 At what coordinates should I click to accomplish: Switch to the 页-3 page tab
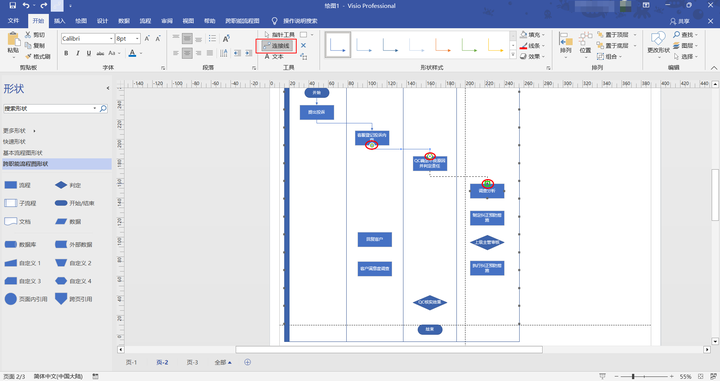(192, 362)
